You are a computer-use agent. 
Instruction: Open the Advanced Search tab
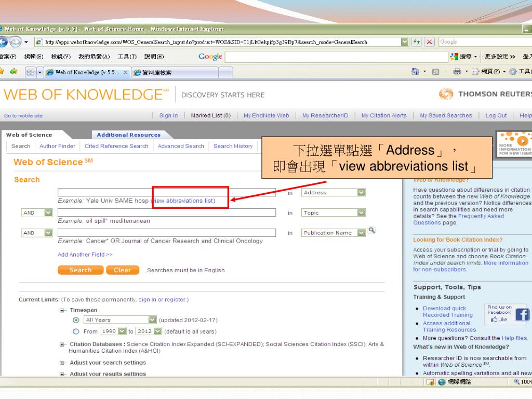181,146
